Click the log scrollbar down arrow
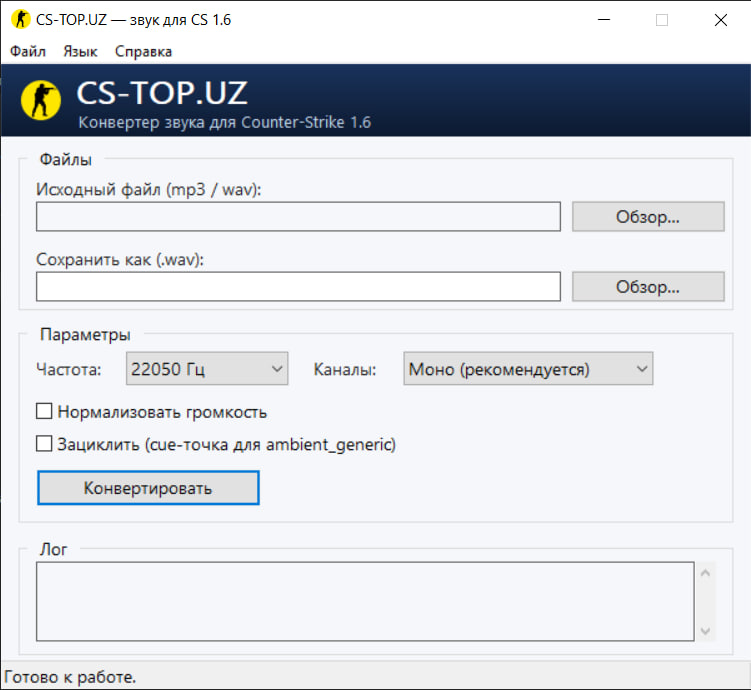Image resolution: width=751 pixels, height=690 pixels. point(705,631)
